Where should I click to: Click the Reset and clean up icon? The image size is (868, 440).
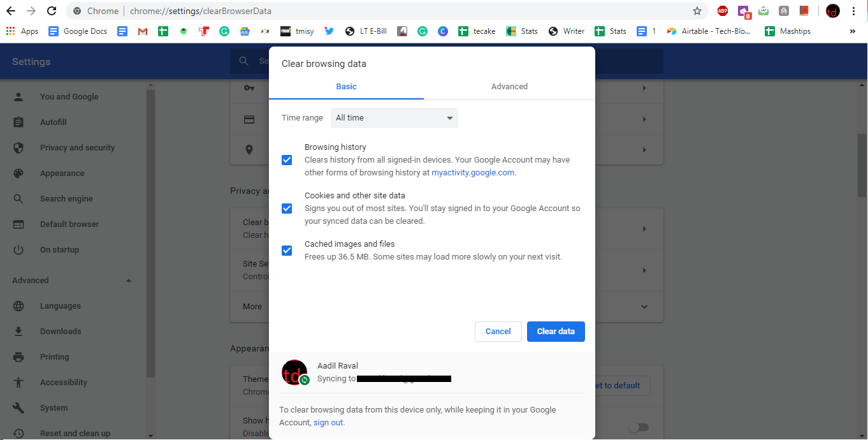[18, 433]
